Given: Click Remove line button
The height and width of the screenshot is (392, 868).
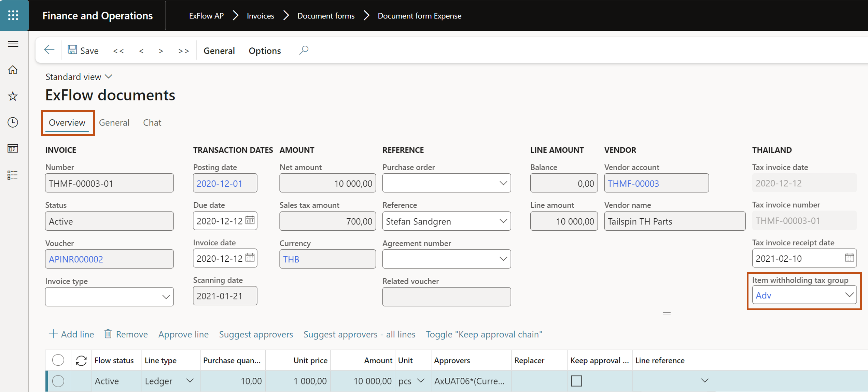Looking at the screenshot, I should pos(126,334).
